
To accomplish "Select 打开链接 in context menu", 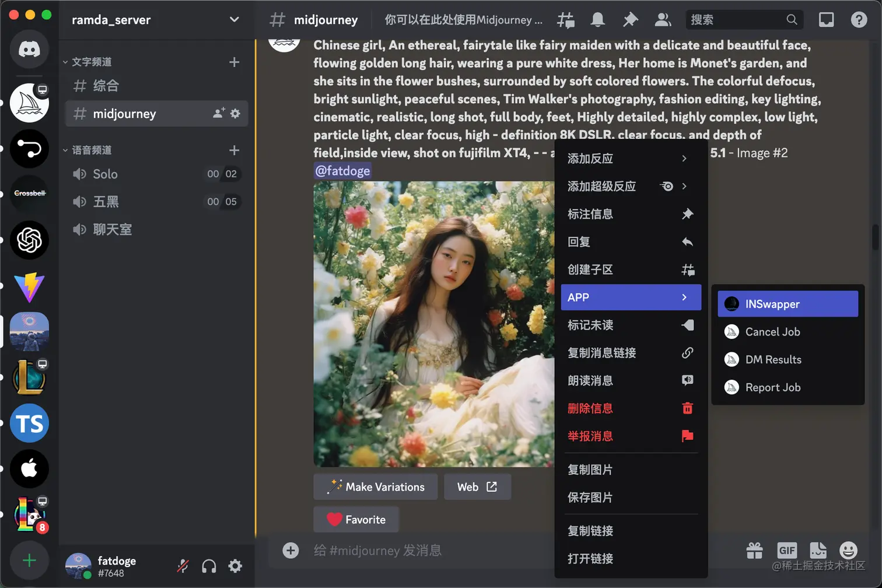I will click(x=631, y=559).
